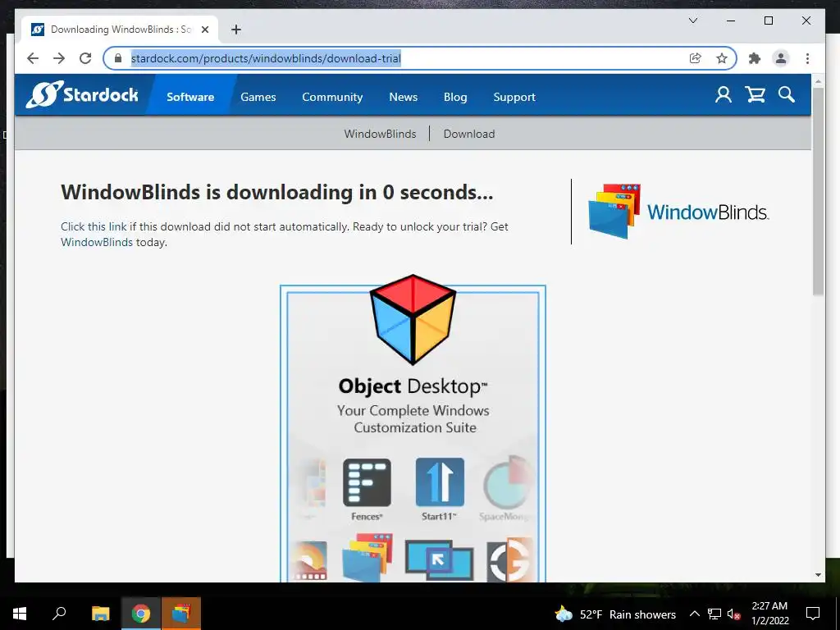Click the WindowBlinds icon in taskbar
This screenshot has width=840, height=630.
click(181, 614)
